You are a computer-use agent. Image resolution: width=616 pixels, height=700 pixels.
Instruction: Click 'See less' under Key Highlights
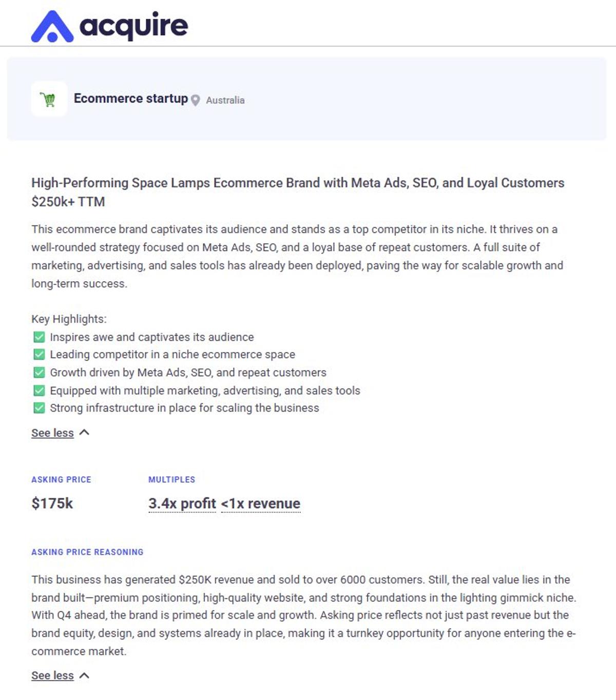pyautogui.click(x=53, y=433)
